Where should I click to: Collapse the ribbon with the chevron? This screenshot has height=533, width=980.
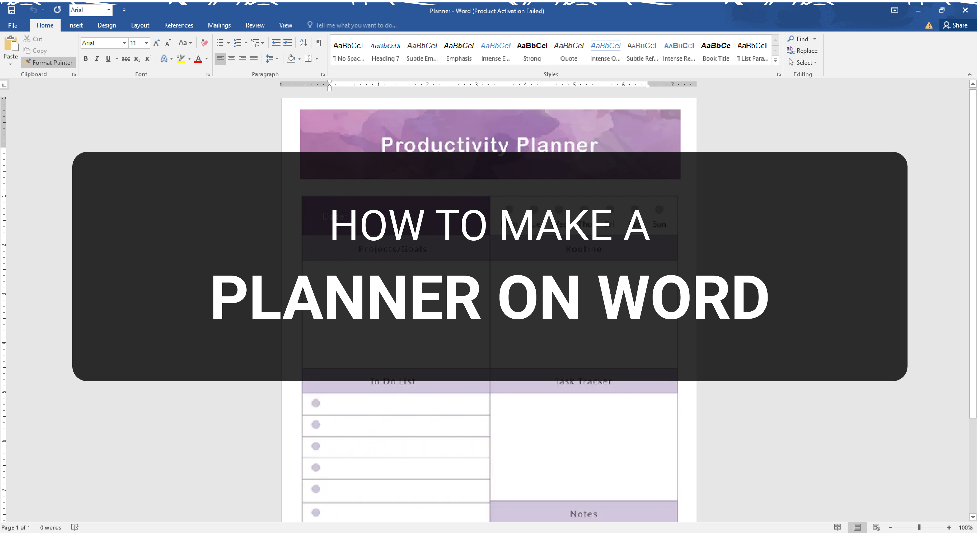coord(969,75)
